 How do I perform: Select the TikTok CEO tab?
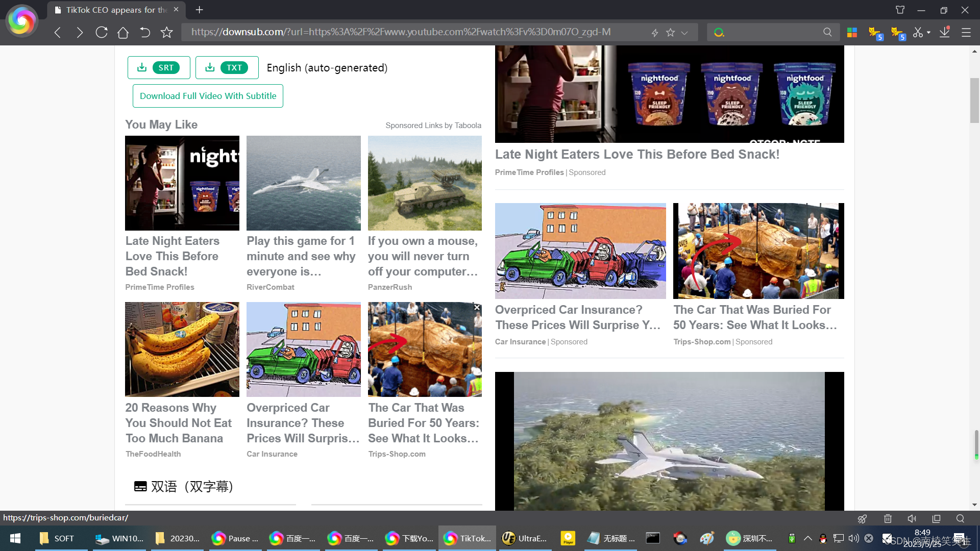click(x=116, y=10)
